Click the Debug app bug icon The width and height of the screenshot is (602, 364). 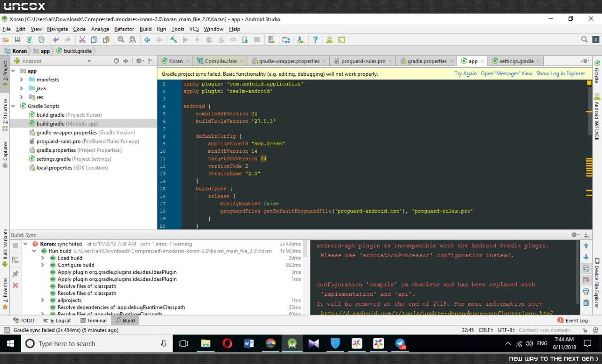click(209, 40)
